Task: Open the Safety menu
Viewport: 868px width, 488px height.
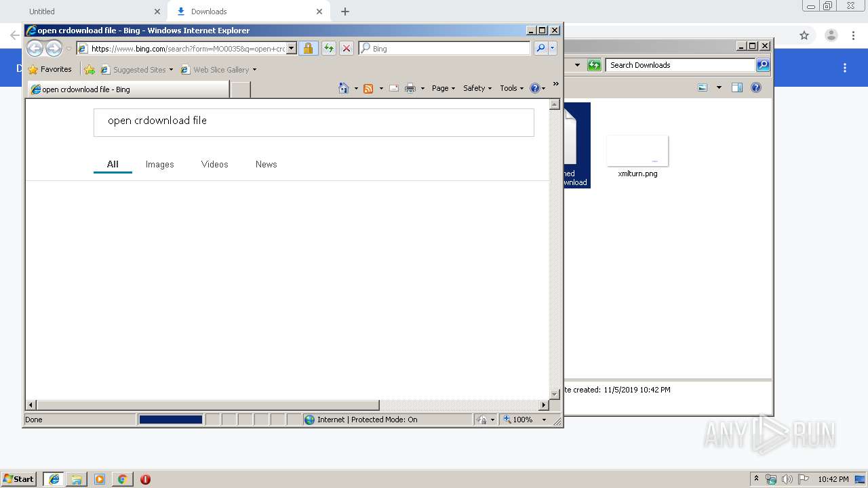Action: coord(477,88)
